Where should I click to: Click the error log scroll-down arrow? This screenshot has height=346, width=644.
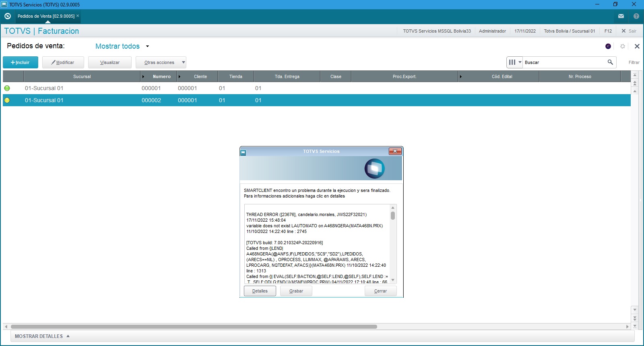pyautogui.click(x=393, y=280)
